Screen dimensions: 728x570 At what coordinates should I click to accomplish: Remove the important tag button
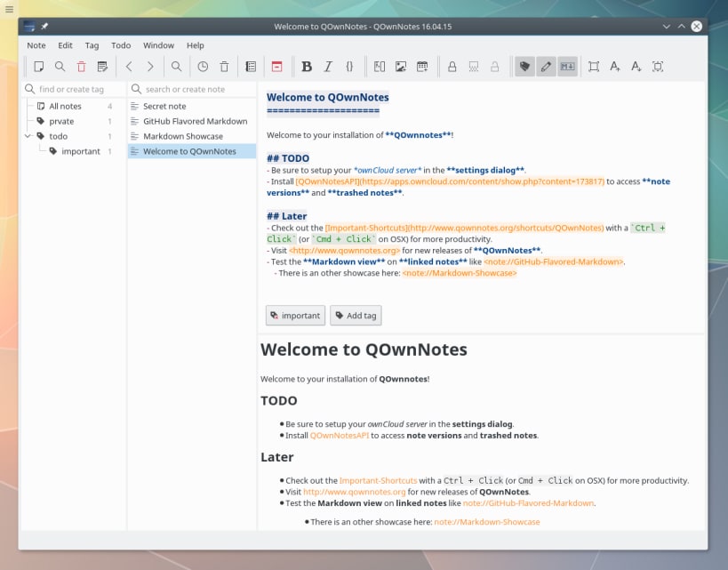[x=295, y=316]
